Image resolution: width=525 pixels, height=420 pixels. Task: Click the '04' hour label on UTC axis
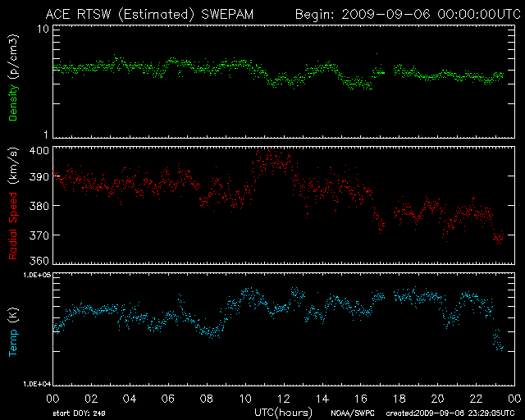click(130, 399)
